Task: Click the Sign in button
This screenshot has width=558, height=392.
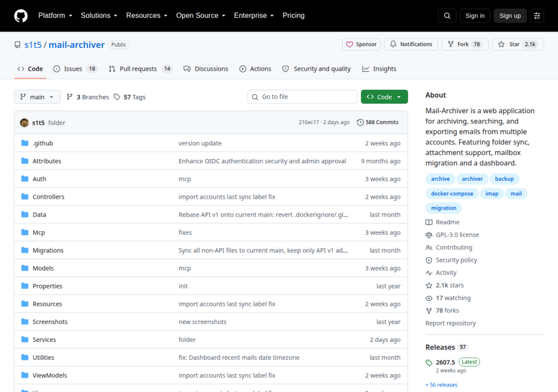Action: coord(475,16)
